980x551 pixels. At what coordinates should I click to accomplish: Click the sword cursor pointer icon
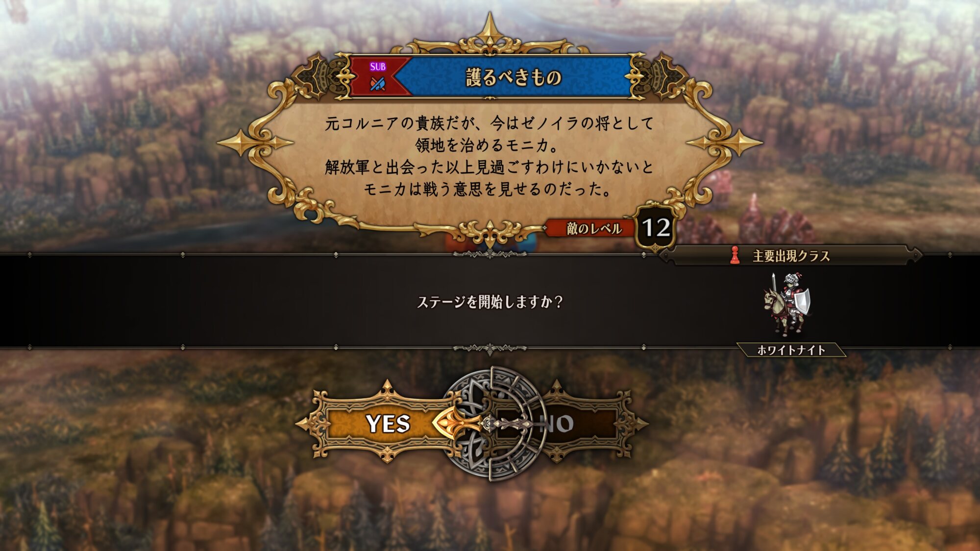click(483, 423)
